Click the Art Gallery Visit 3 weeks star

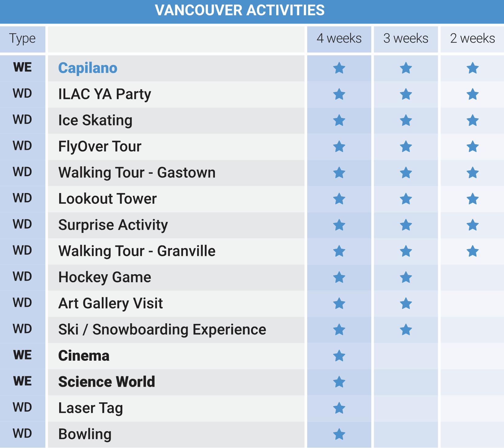(x=406, y=303)
